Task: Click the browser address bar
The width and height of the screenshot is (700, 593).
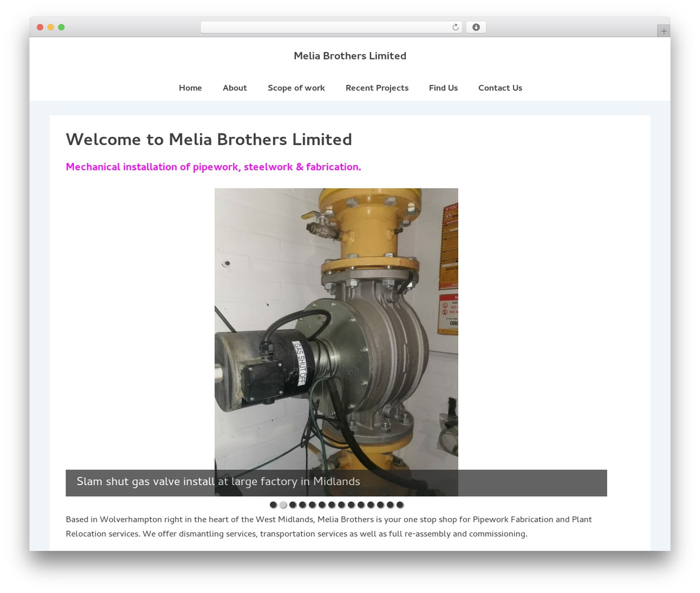Action: tap(331, 27)
